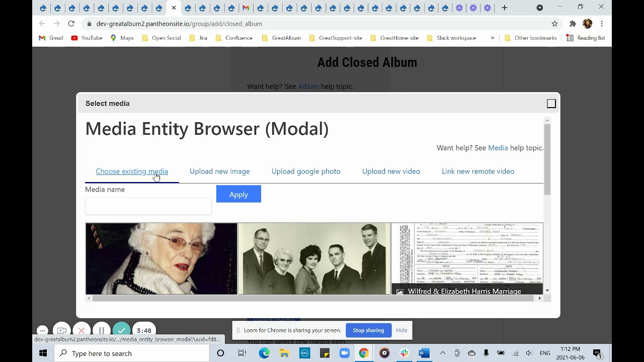
Task: Select the black-and-white family photo thumbnail
Action: tap(314, 258)
